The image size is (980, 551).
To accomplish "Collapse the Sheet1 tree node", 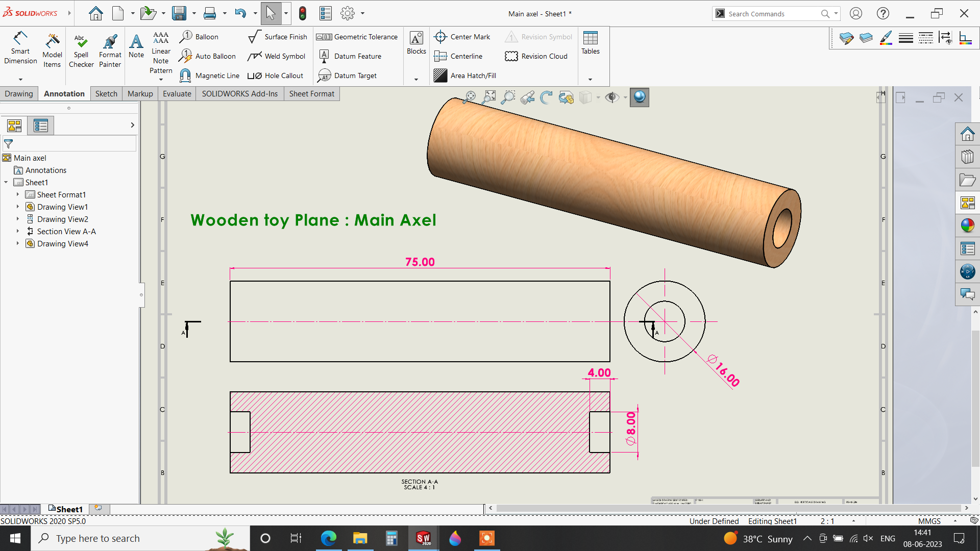I will 6,182.
